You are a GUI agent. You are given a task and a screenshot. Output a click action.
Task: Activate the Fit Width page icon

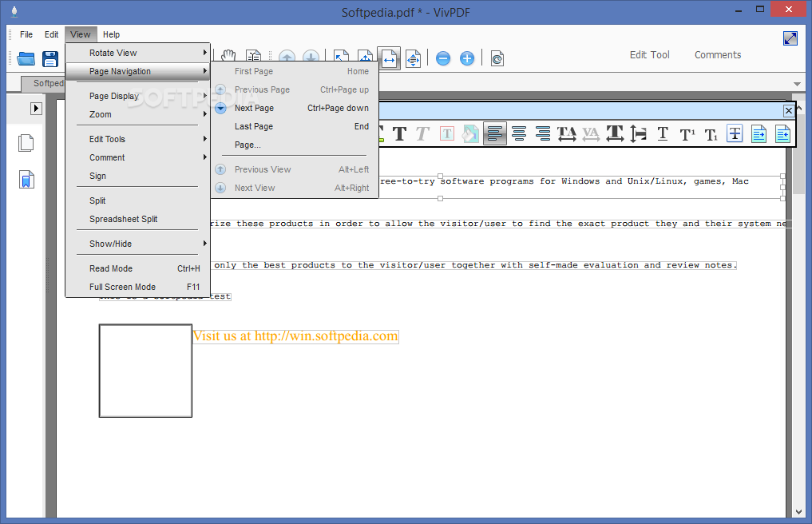389,58
